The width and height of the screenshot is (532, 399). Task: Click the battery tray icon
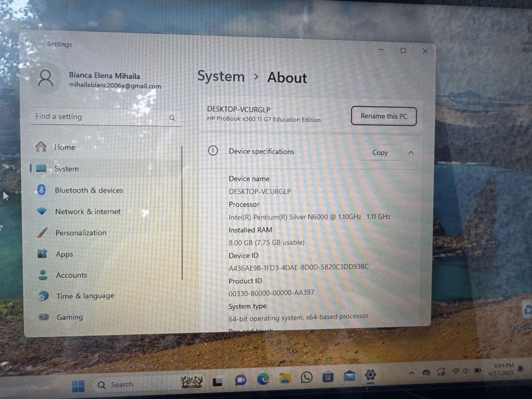tap(478, 370)
